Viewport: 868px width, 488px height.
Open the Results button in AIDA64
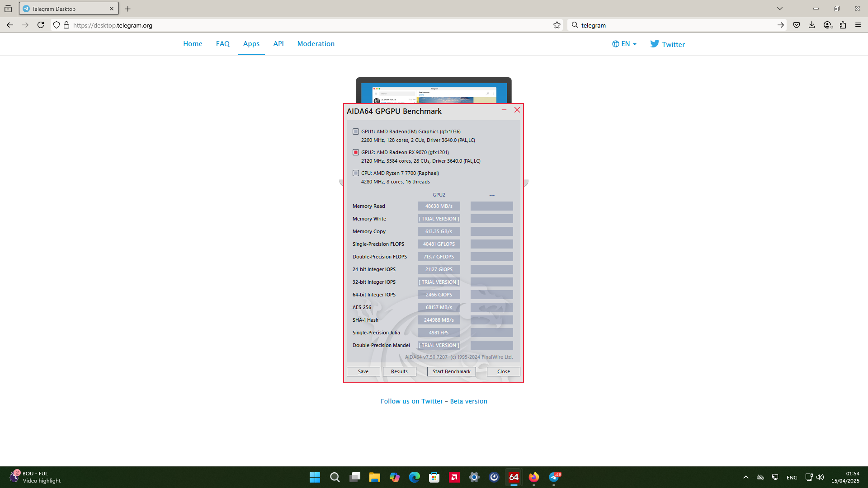pyautogui.click(x=399, y=371)
